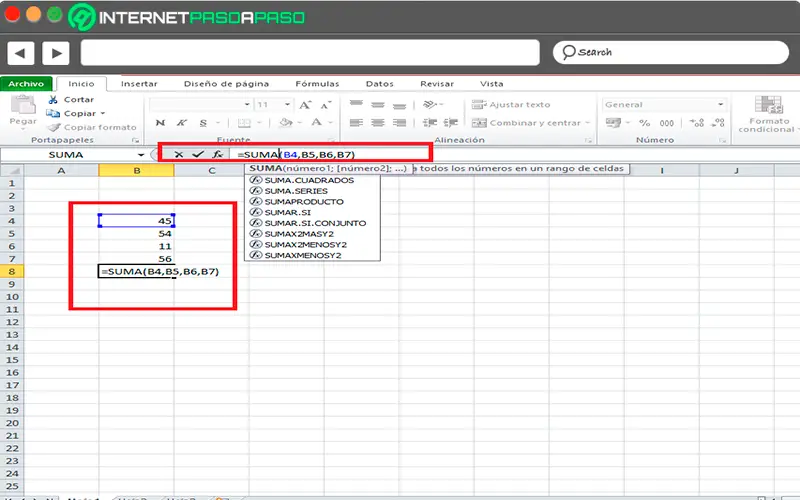
Task: Switch to the Inicio ribbon tab
Action: [x=81, y=84]
